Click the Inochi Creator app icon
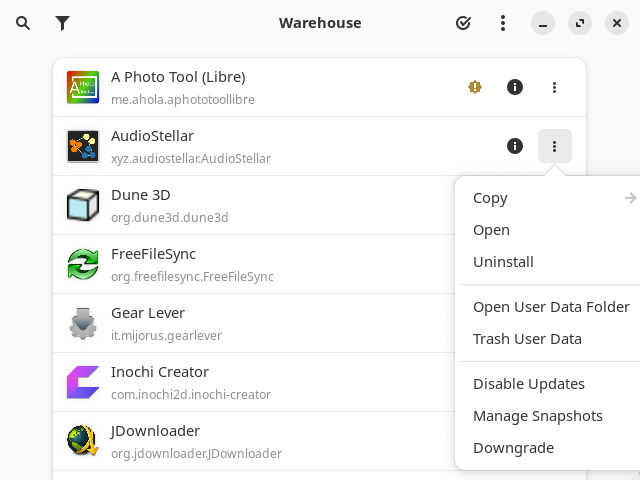 coord(83,382)
